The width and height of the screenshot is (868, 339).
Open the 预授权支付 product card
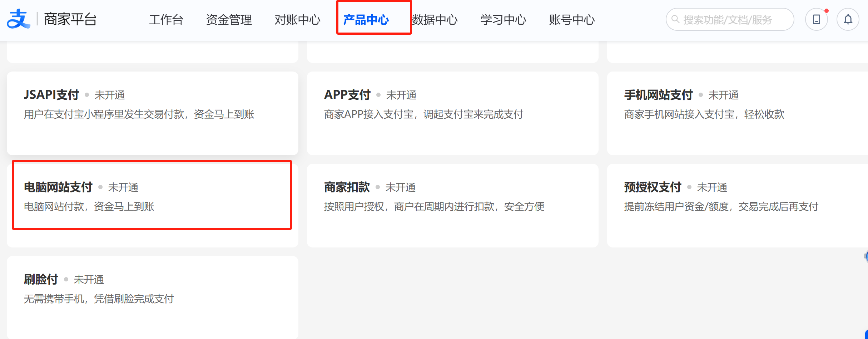click(x=738, y=206)
